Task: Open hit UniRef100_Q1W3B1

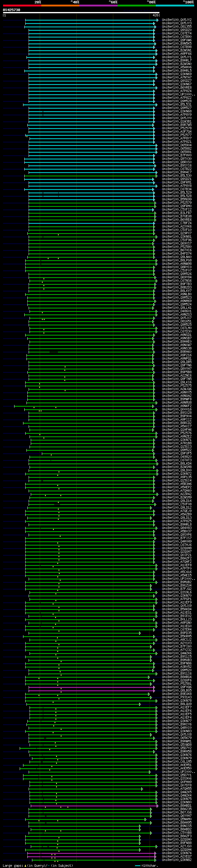Action: point(176,122)
